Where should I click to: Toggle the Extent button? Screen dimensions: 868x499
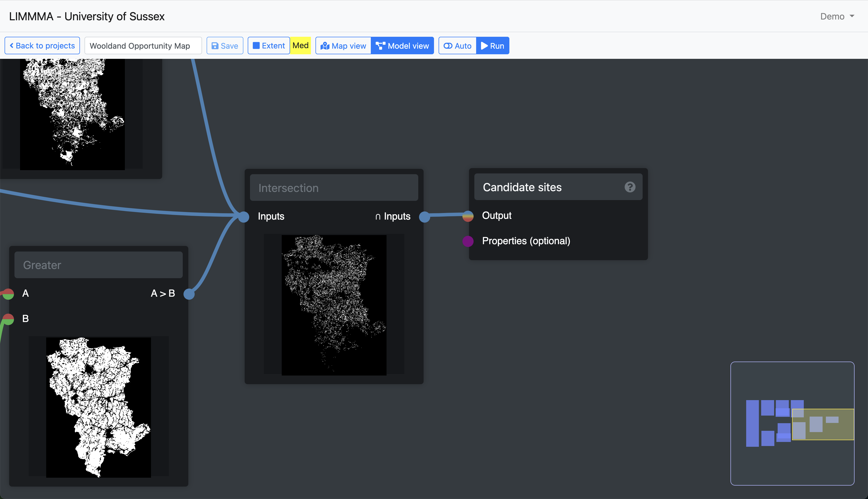pos(269,46)
